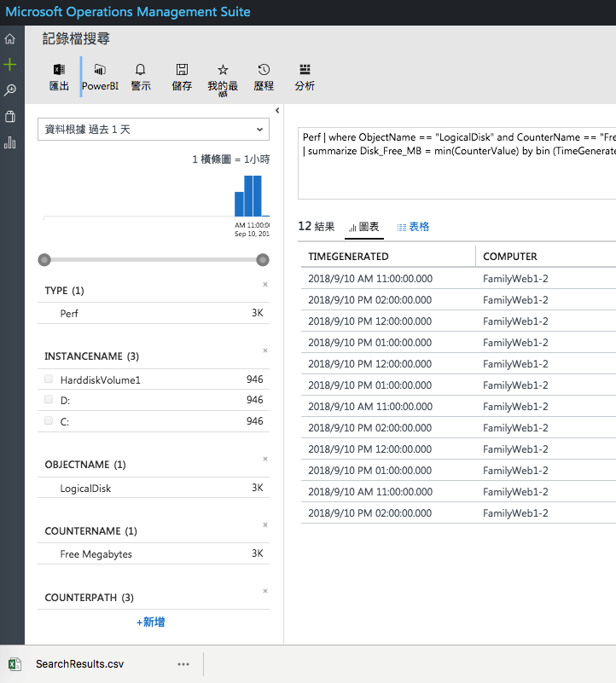This screenshot has height=683, width=616.
Task: Check the HarddiskVolume1 instance checkbox
Action: click(x=49, y=379)
